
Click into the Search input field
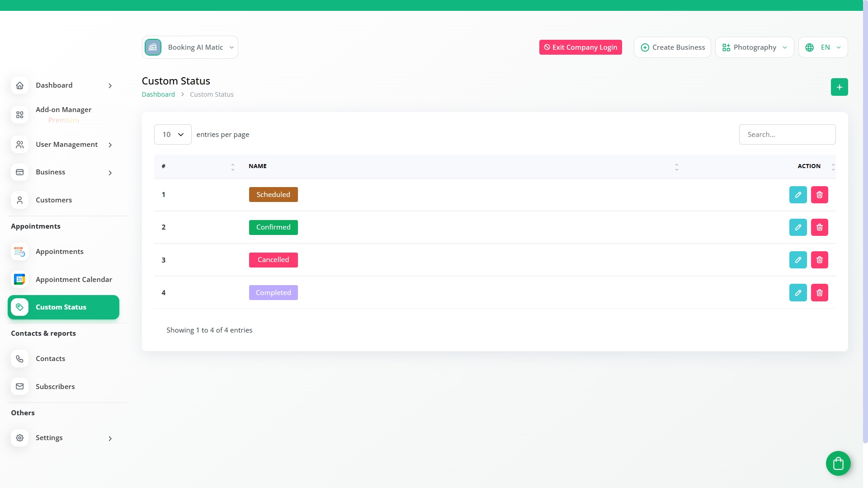pyautogui.click(x=787, y=135)
